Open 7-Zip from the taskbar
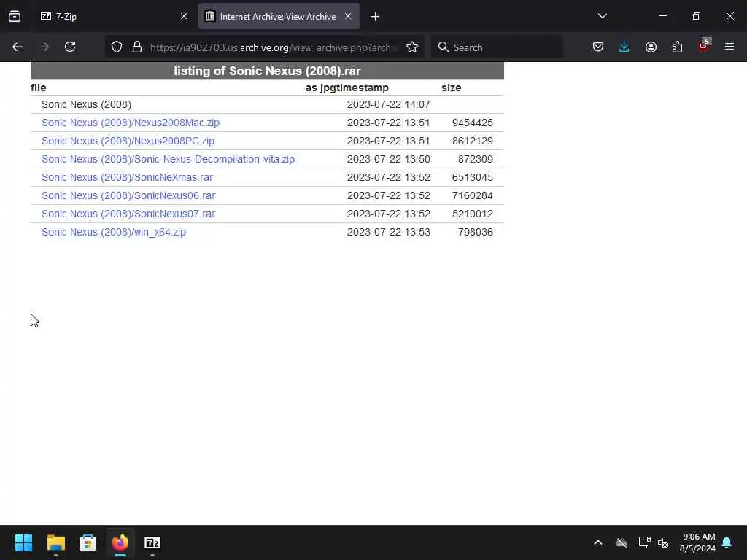This screenshot has height=560, width=747. (x=152, y=542)
